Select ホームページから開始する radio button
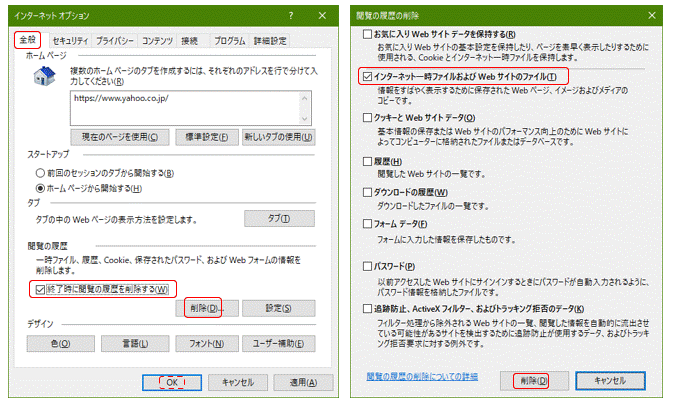 point(41,187)
